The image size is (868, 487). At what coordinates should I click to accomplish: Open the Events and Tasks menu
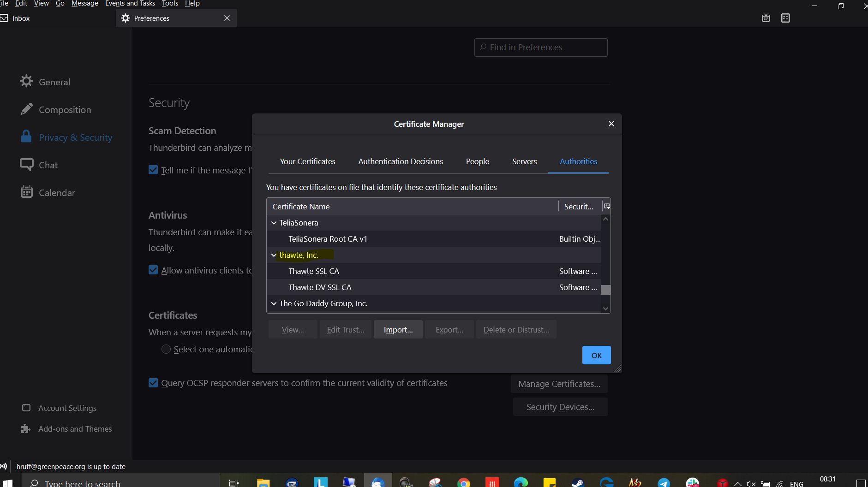click(x=130, y=4)
